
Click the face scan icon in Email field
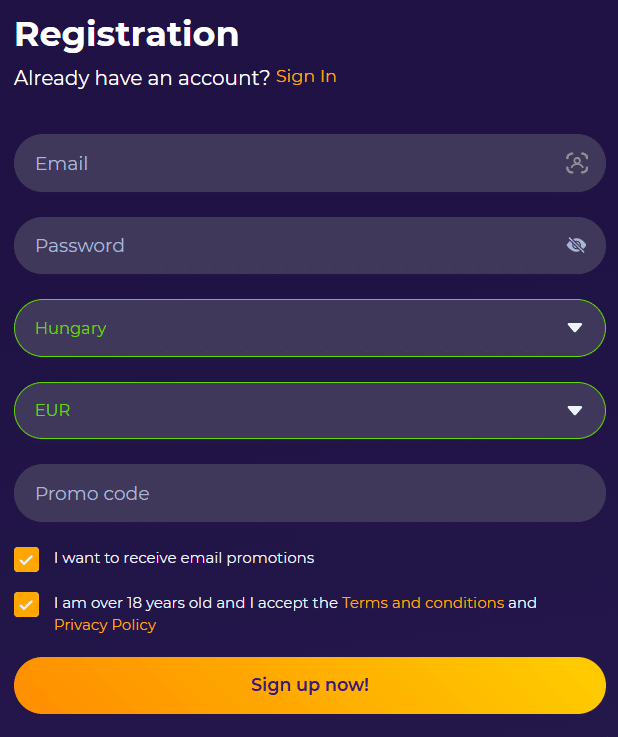coord(577,163)
